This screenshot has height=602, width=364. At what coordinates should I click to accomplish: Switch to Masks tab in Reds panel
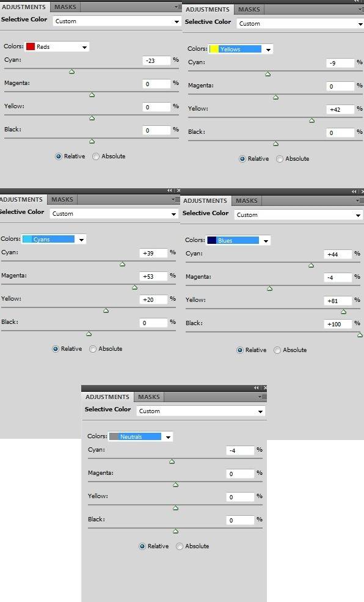(x=65, y=7)
